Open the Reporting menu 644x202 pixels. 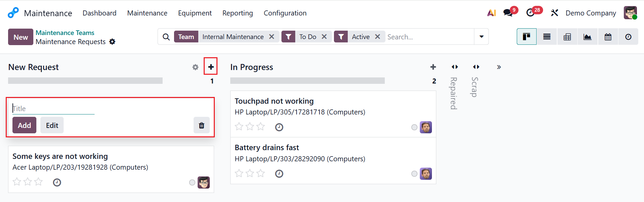tap(237, 13)
